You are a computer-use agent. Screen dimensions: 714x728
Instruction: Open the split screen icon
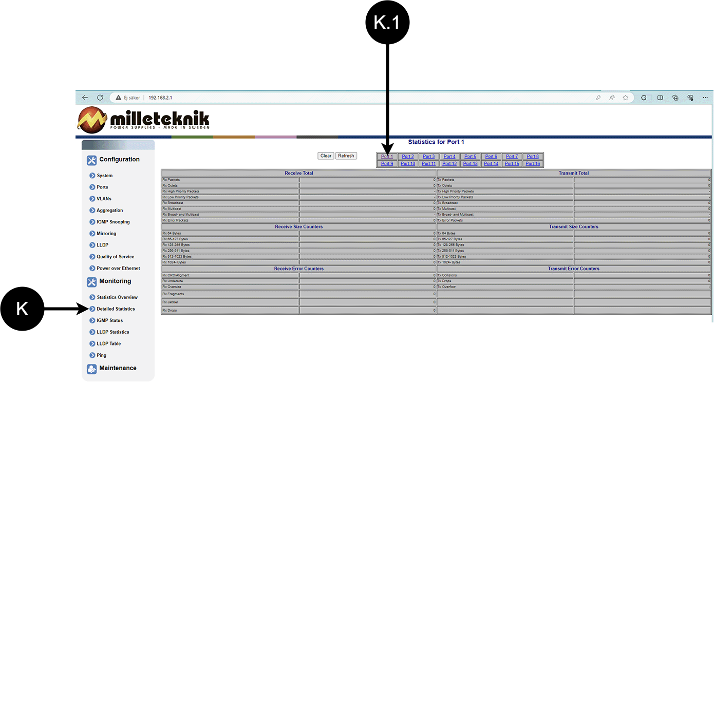pyautogui.click(x=660, y=98)
